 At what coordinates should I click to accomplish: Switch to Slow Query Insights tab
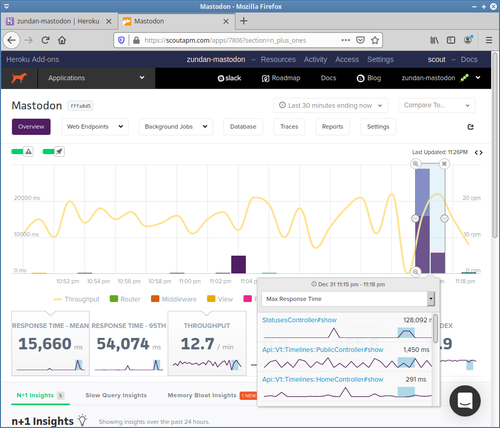tap(116, 395)
